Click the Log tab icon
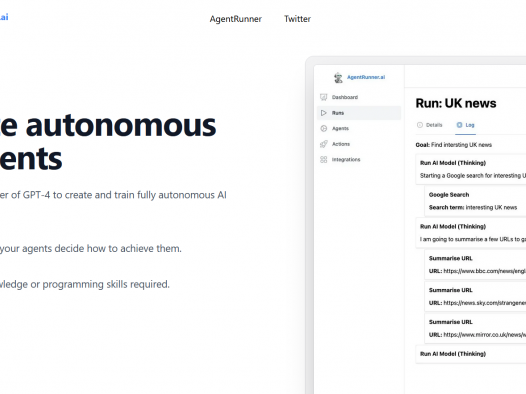Image resolution: width=526 pixels, height=394 pixels. coord(459,125)
